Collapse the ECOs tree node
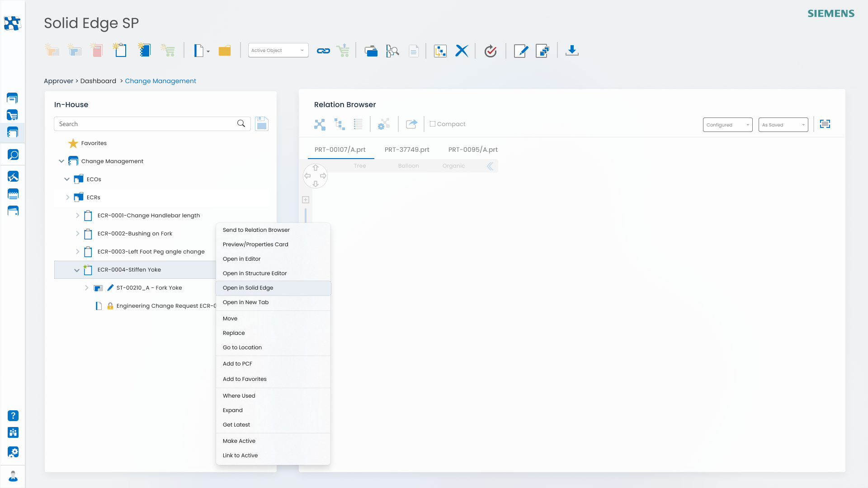 point(67,179)
